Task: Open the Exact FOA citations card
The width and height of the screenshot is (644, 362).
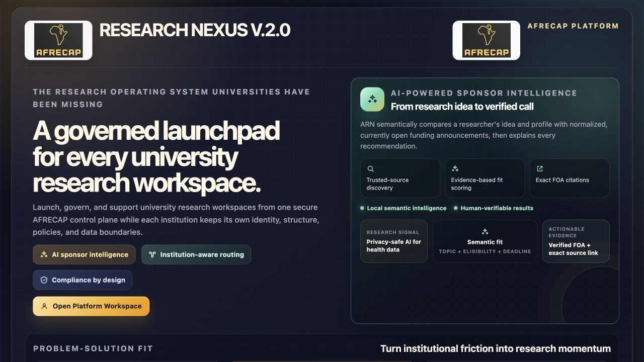Action: (570, 178)
